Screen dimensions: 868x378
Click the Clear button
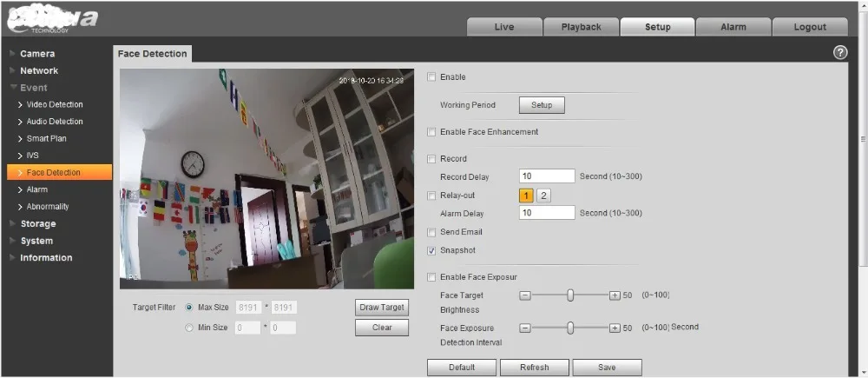pos(382,328)
